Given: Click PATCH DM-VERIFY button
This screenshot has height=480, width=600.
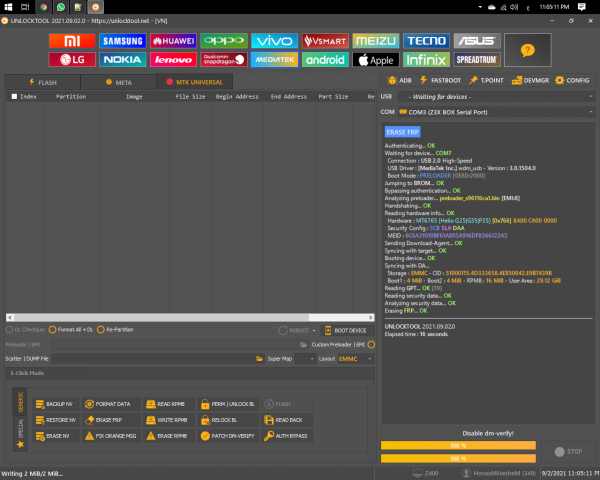Looking at the screenshot, I should 228,436.
